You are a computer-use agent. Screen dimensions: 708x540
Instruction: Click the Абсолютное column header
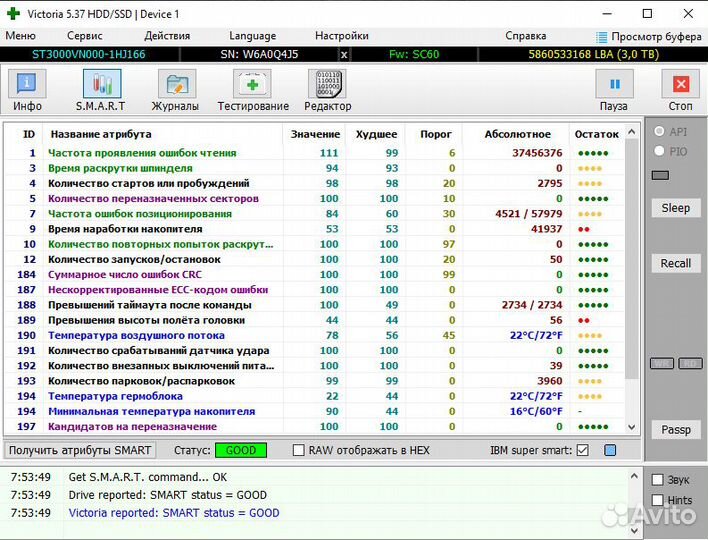pos(517,134)
